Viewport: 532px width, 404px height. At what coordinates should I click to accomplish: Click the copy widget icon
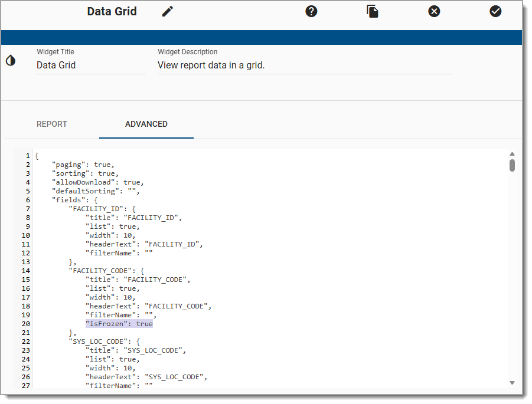click(x=373, y=11)
